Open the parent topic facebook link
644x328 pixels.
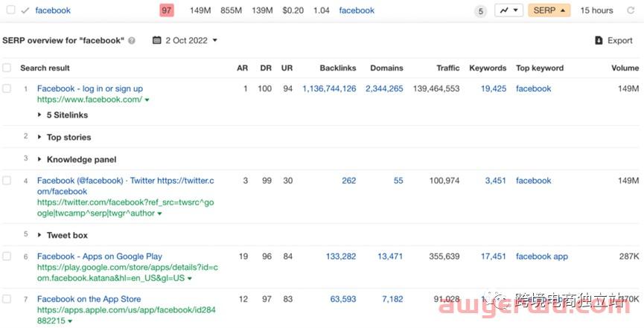point(357,10)
